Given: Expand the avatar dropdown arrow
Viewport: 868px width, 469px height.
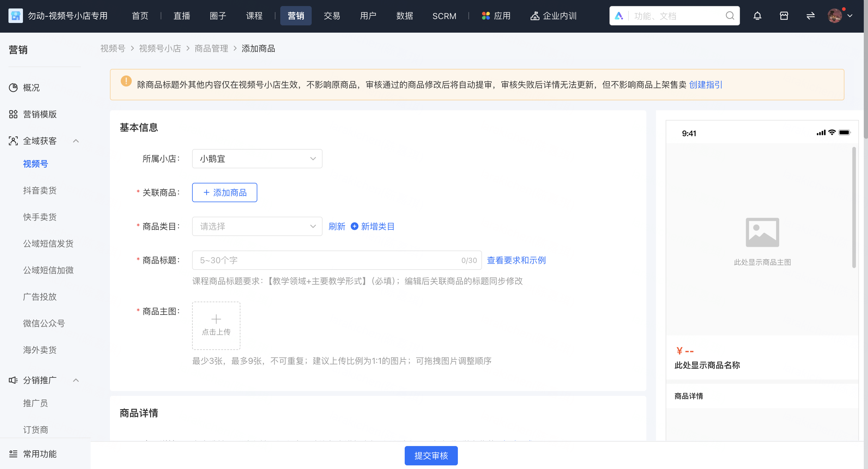Looking at the screenshot, I should (x=850, y=15).
